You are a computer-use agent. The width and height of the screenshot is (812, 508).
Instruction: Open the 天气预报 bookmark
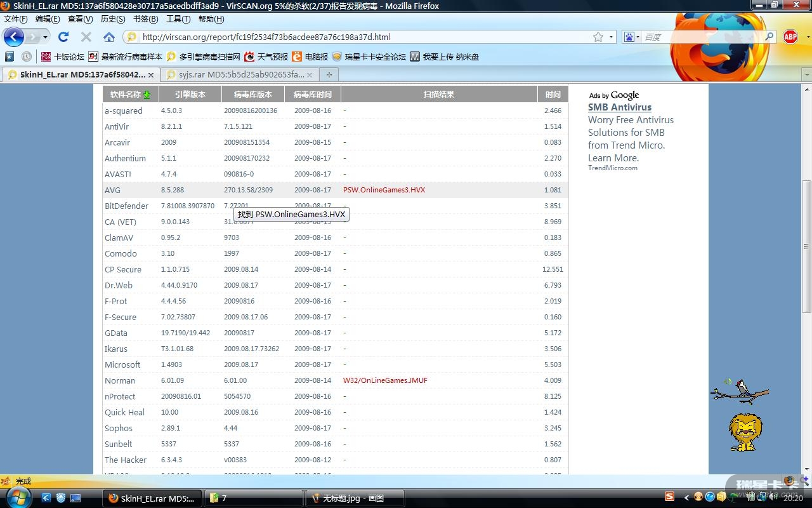pos(266,57)
